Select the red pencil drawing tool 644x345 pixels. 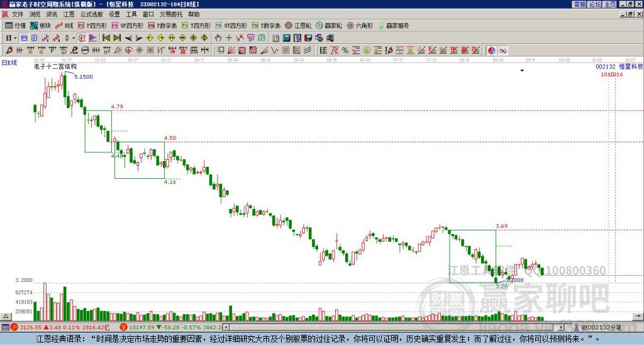point(9,50)
